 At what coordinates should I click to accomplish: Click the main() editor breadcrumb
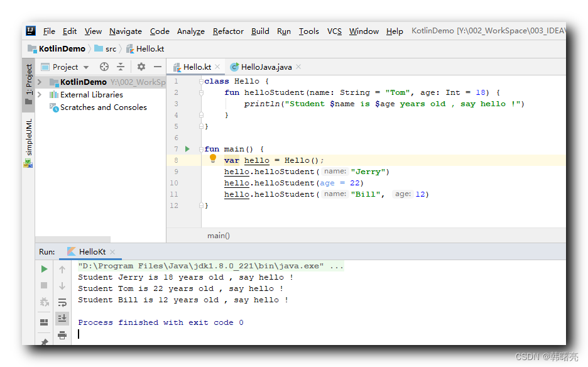tap(218, 236)
